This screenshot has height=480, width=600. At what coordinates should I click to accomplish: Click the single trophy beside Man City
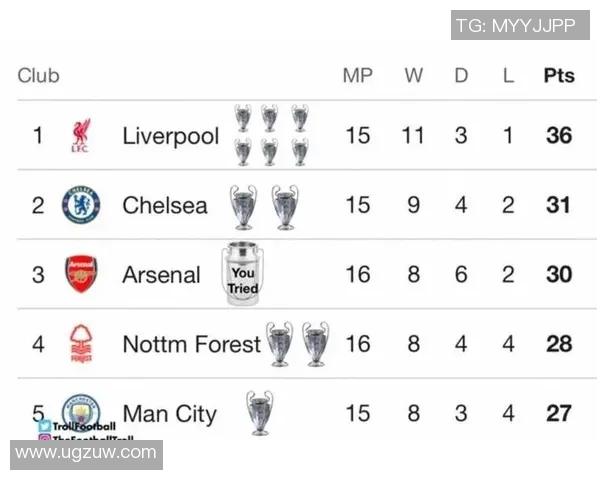click(260, 412)
